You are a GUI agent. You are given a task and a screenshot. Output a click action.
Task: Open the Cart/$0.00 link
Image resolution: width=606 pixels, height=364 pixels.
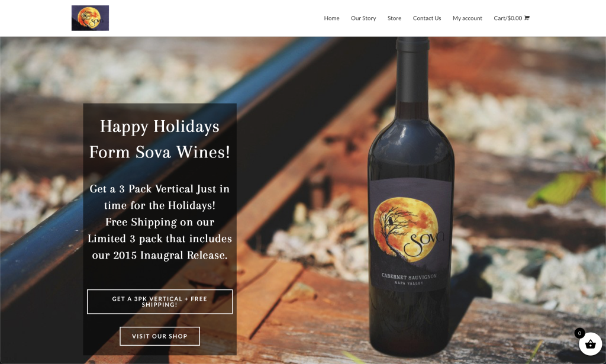coord(511,18)
